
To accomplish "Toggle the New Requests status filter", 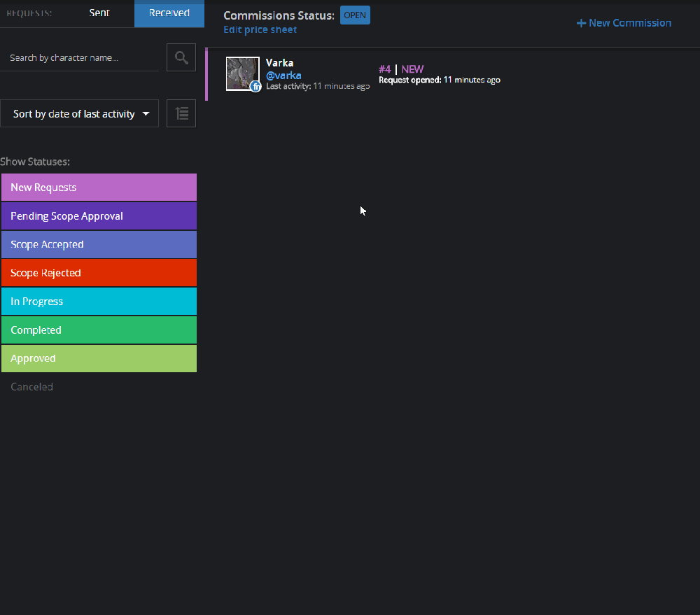I will click(99, 188).
